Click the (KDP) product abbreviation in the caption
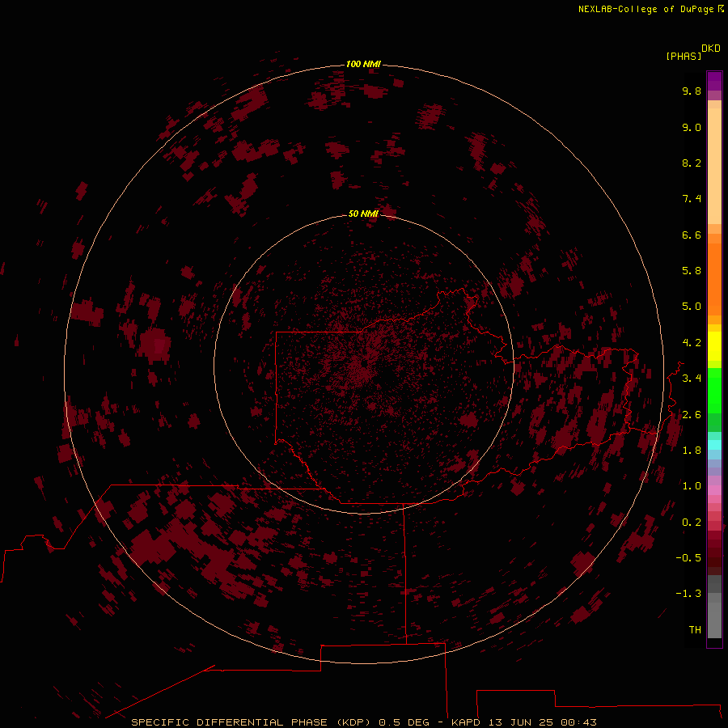This screenshot has height=728, width=728. pyautogui.click(x=354, y=722)
